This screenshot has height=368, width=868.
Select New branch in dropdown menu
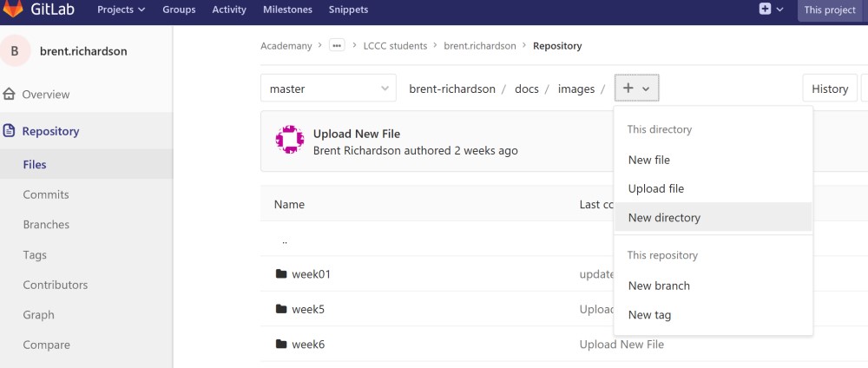tap(659, 286)
